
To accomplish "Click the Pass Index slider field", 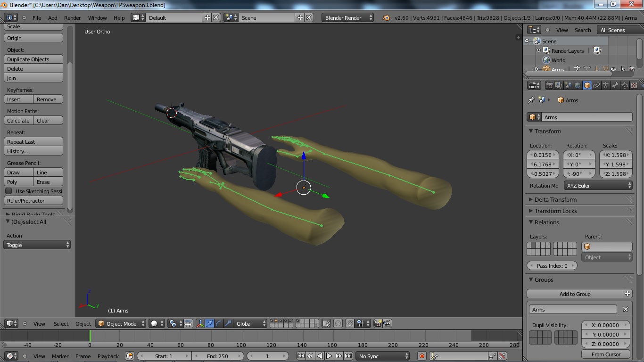I will point(552,265).
